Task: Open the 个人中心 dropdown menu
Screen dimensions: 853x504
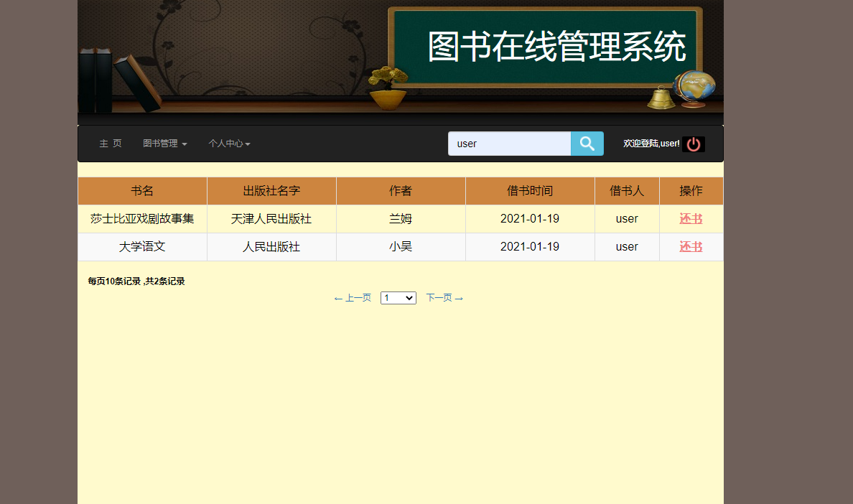Action: [228, 144]
